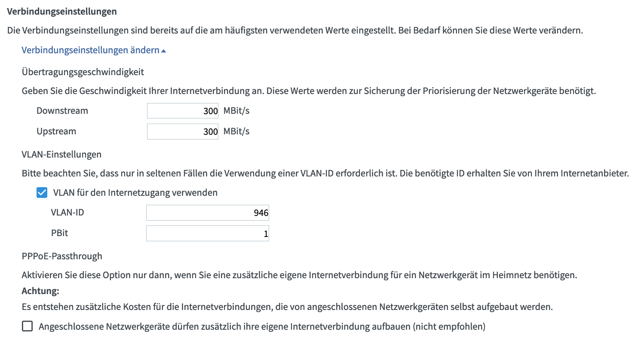The image size is (644, 340).
Task: Enable the PPPoE passthrough own-connection checkbox
Action: click(x=27, y=327)
